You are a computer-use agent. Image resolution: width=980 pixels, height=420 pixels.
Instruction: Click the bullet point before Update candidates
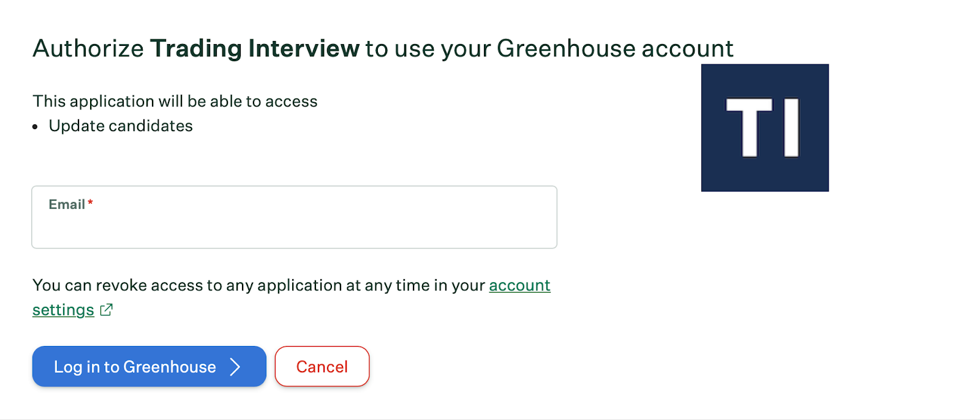click(36, 127)
